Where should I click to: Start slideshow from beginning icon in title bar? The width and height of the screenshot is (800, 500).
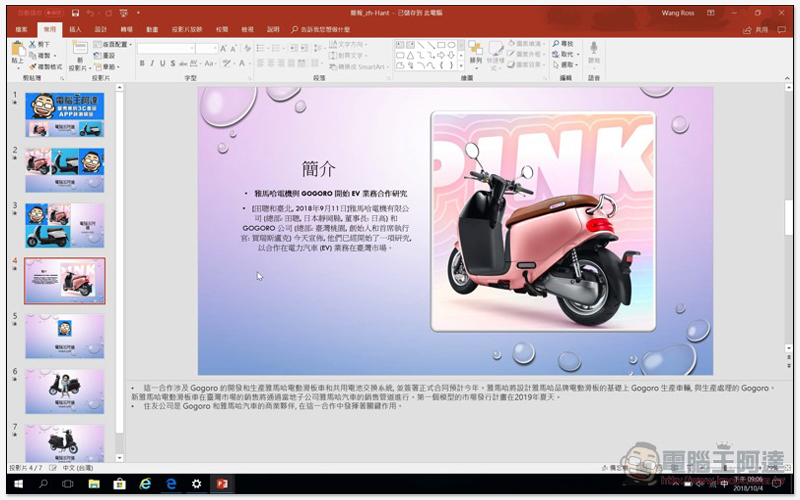pos(123,13)
